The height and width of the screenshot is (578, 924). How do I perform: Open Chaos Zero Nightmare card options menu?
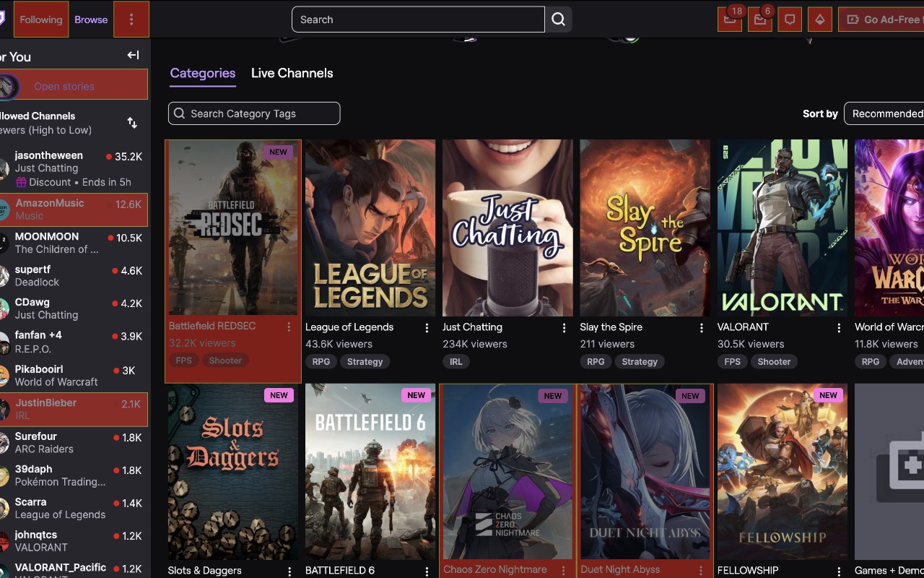click(x=564, y=571)
